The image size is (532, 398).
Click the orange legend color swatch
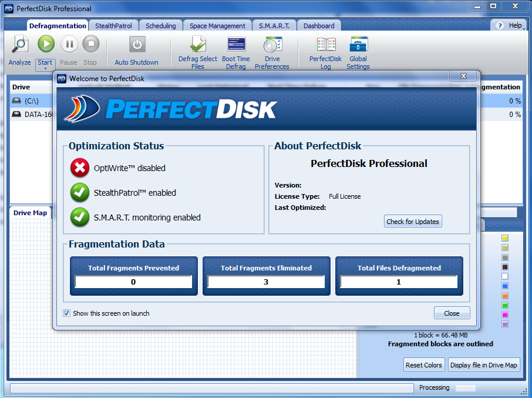(x=505, y=296)
